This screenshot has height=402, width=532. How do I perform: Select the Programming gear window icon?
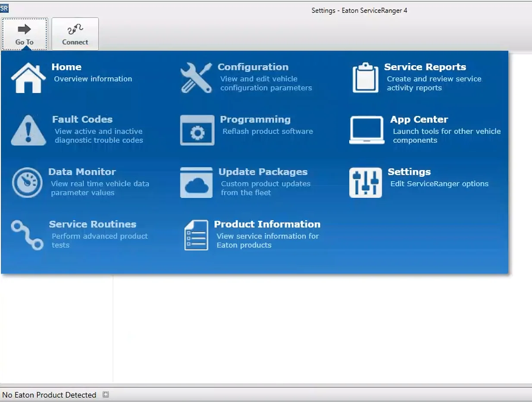click(x=197, y=130)
